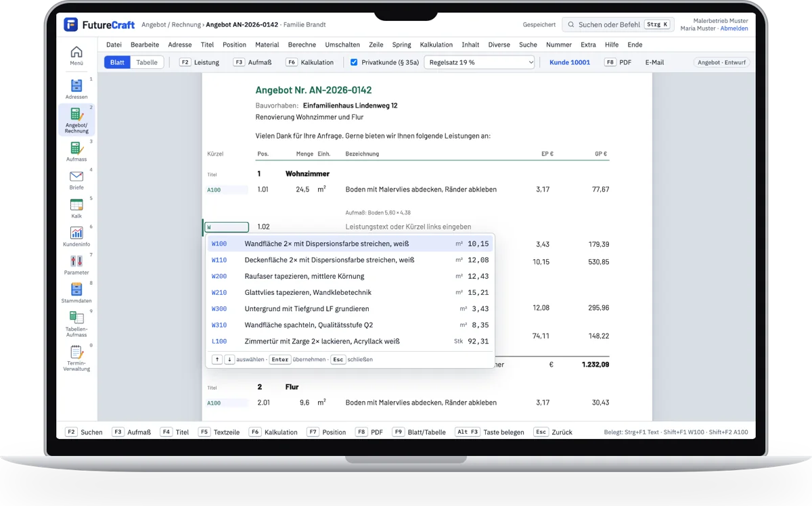The width and height of the screenshot is (812, 506).
Task: Choose W300 Tiefgrund entry in suggestion list
Action: point(350,308)
